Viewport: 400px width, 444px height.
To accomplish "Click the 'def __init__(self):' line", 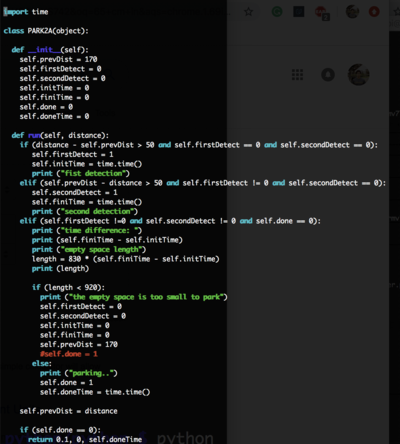I will pyautogui.click(x=50, y=50).
